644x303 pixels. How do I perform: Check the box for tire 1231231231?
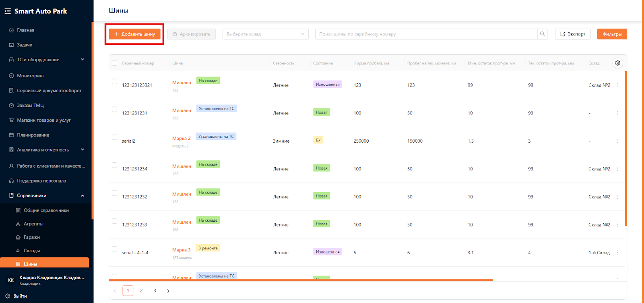(x=115, y=110)
